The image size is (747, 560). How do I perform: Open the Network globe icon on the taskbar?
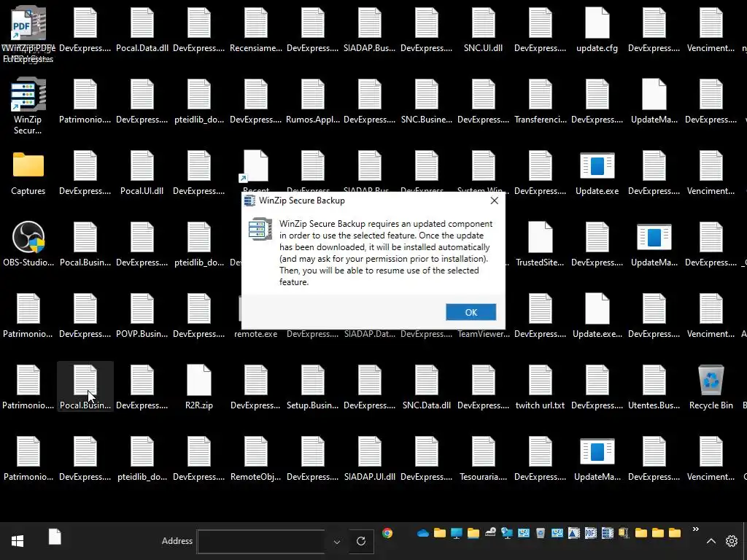507,533
